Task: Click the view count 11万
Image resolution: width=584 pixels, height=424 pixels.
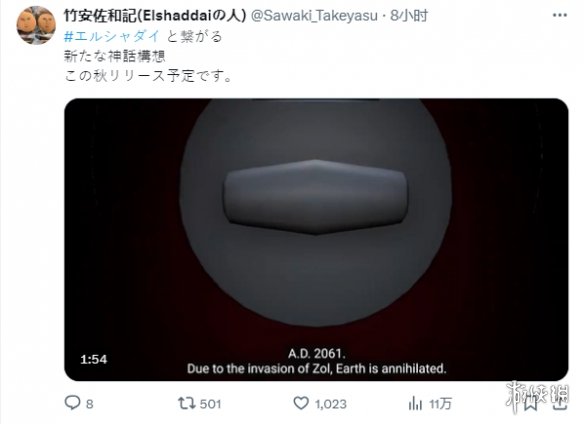Action: point(440,404)
